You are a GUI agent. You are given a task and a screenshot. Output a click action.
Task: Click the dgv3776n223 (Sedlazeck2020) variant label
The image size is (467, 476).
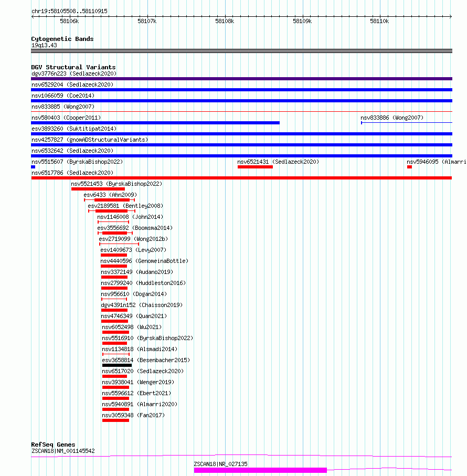click(74, 73)
